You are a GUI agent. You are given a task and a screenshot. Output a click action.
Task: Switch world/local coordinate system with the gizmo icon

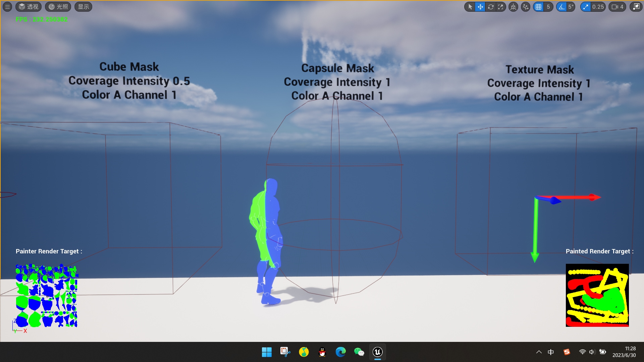click(513, 7)
